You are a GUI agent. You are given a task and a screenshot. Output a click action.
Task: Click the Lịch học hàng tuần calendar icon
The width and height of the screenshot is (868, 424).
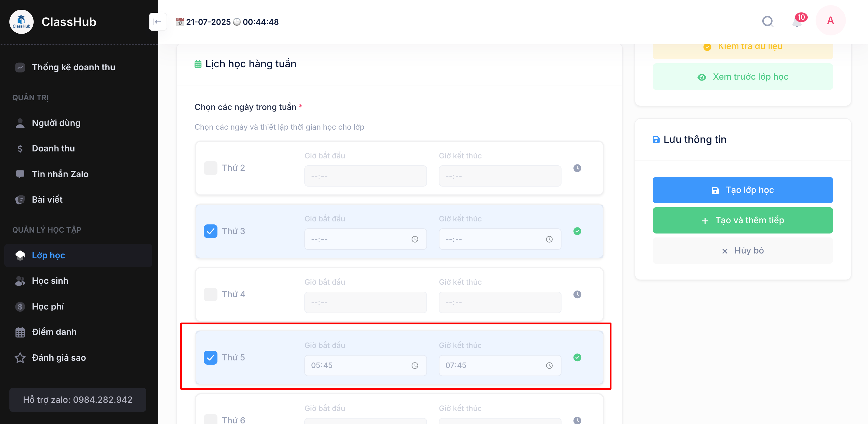[198, 64]
